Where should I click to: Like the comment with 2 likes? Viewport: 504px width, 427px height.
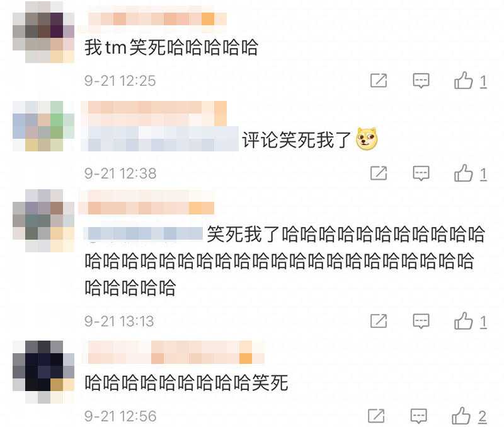coord(461,416)
